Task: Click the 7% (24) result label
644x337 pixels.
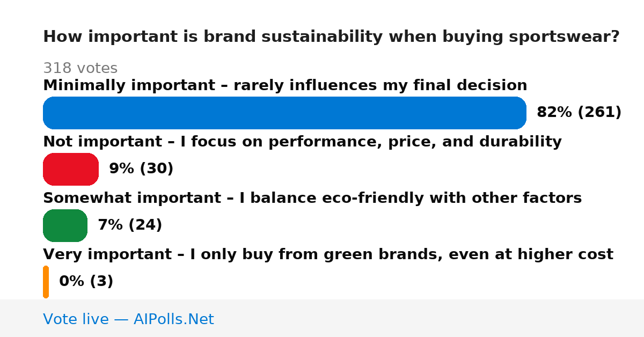Action: pos(130,225)
